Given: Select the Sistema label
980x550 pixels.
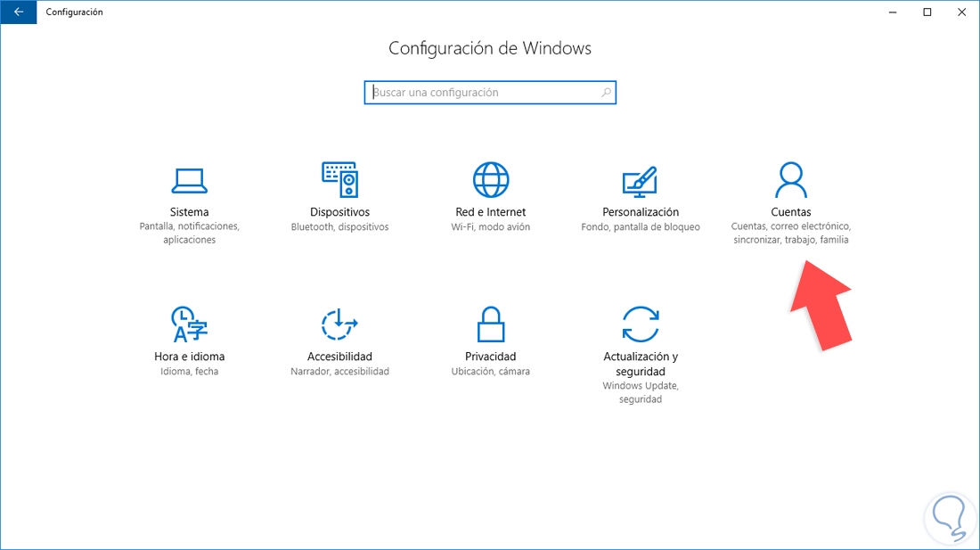Looking at the screenshot, I should tap(190, 212).
